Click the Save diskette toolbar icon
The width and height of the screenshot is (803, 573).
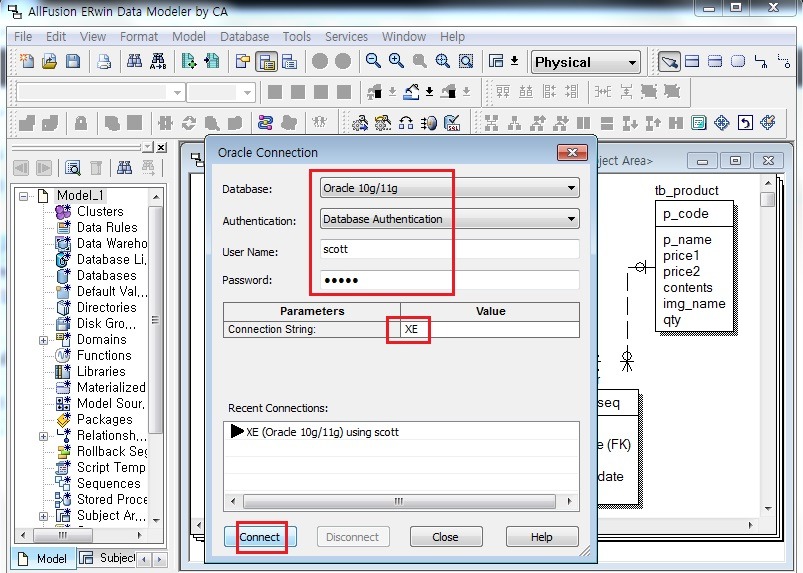click(73, 61)
